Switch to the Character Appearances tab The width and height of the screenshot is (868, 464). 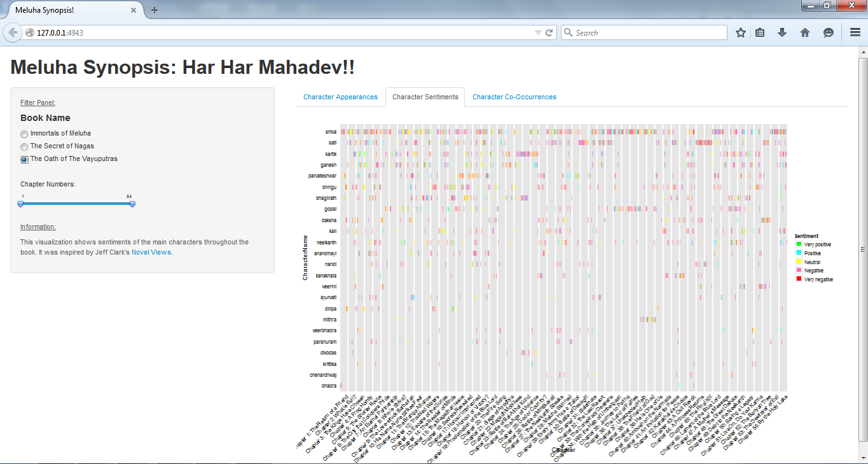click(341, 97)
